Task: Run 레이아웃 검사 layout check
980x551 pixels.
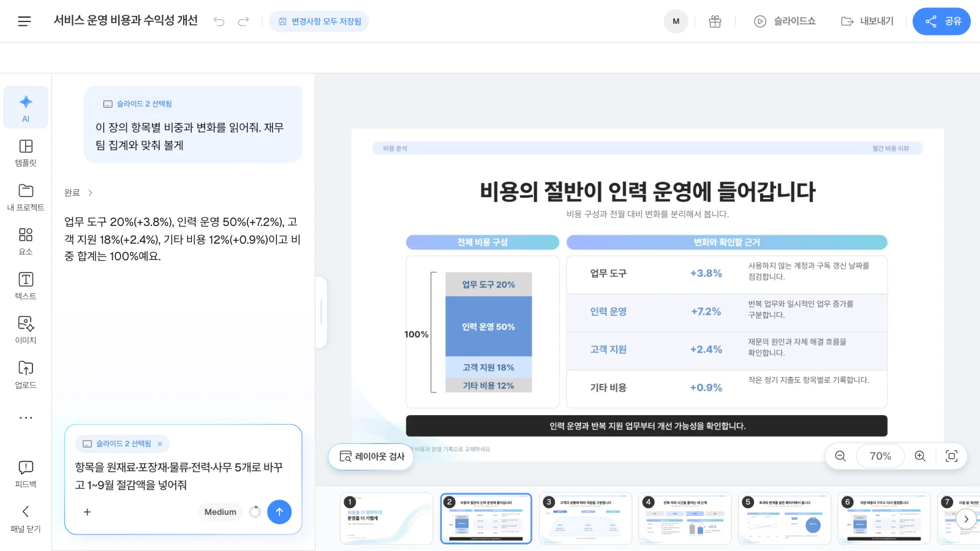Action: coord(371,457)
